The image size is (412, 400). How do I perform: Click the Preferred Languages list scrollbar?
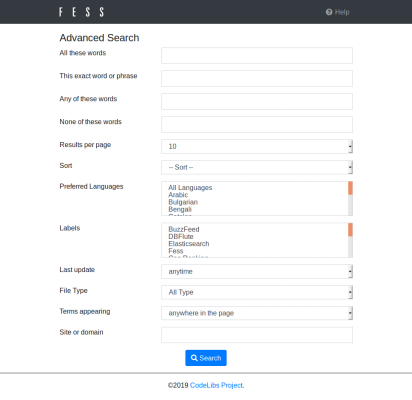click(350, 199)
